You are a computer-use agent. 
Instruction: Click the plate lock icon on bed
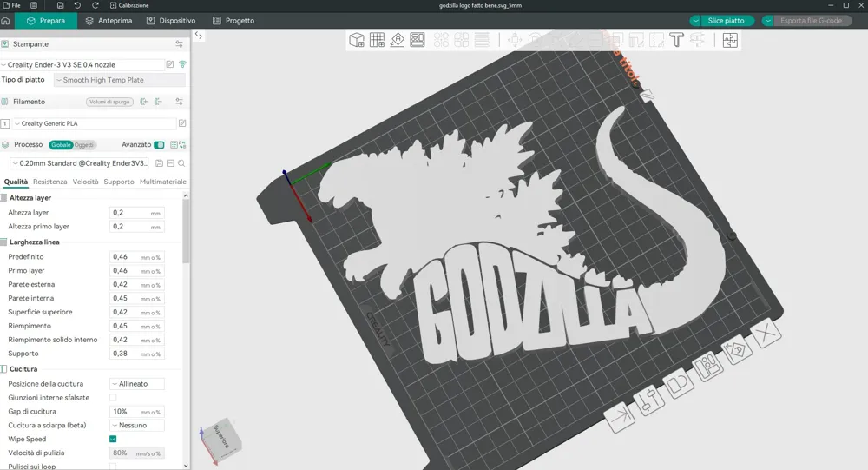679,383
